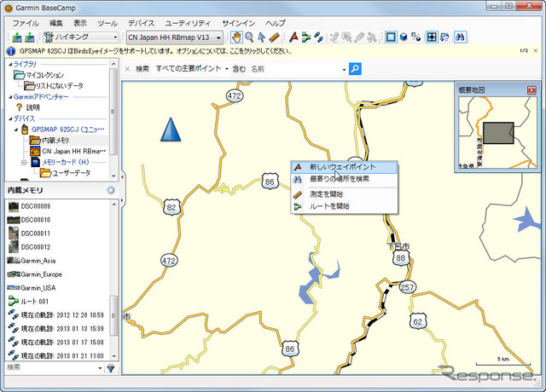Click the greyed scissors divide tool
Image resolution: width=546 pixels, height=392 pixels.
click(372, 37)
